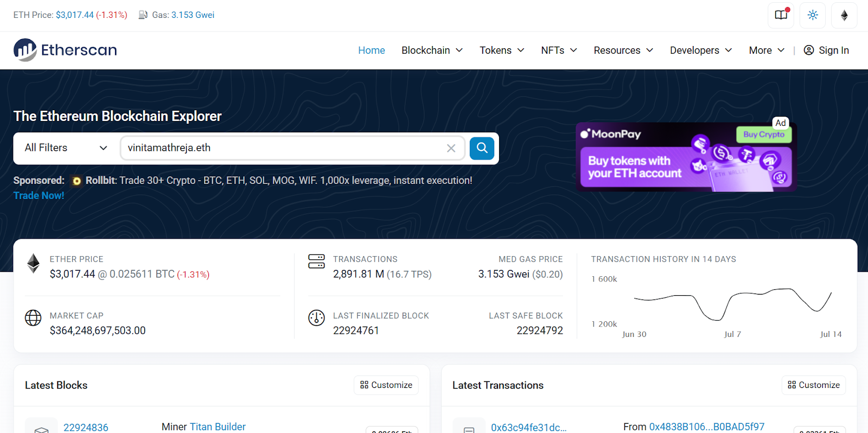
Task: Expand the Blockchain menu
Action: pos(432,50)
